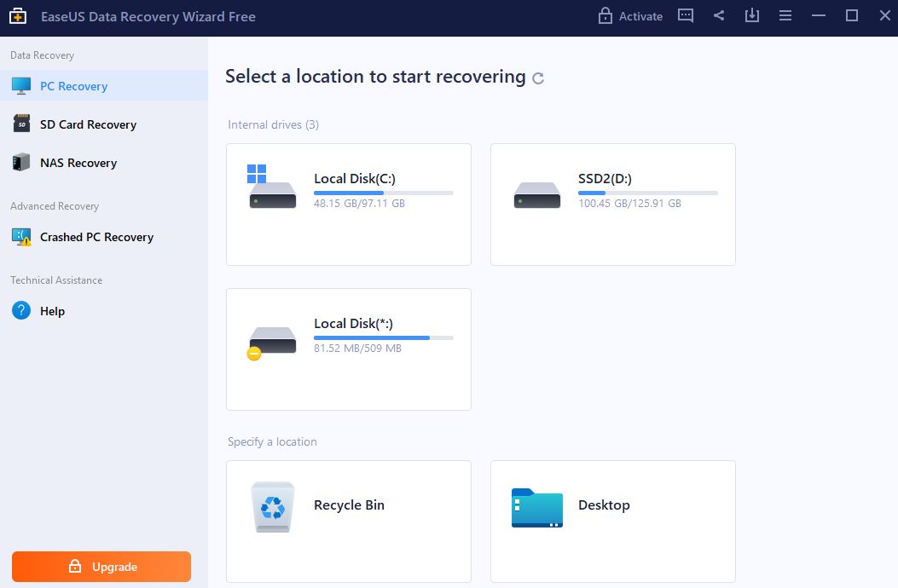
Task: Click the EaseUS app logo icon
Action: tap(18, 16)
